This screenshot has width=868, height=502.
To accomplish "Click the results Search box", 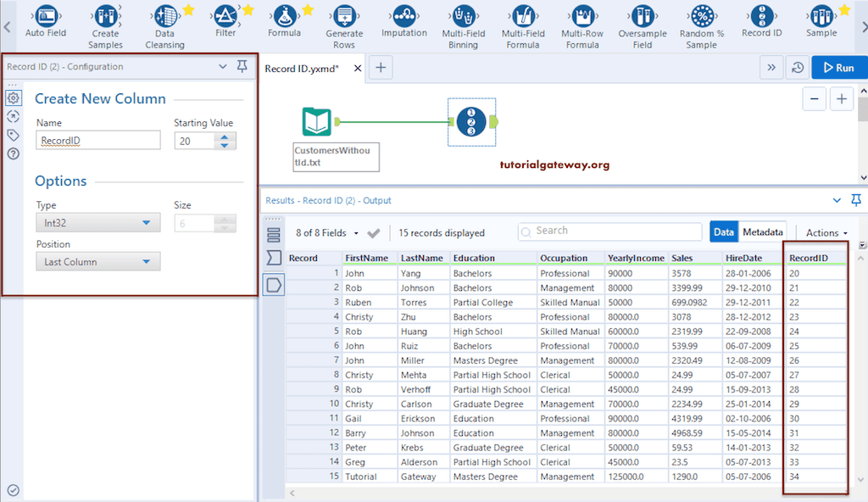I will [x=610, y=231].
